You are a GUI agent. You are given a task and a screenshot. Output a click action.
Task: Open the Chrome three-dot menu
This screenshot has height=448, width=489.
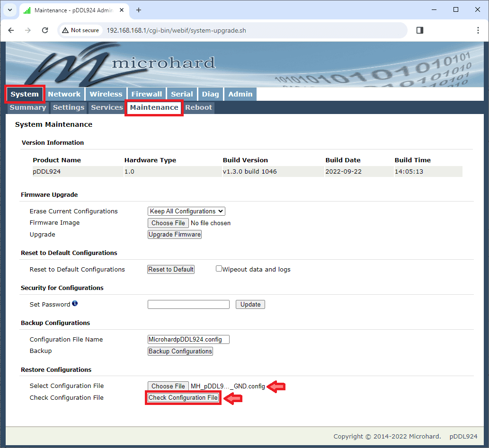pos(478,30)
